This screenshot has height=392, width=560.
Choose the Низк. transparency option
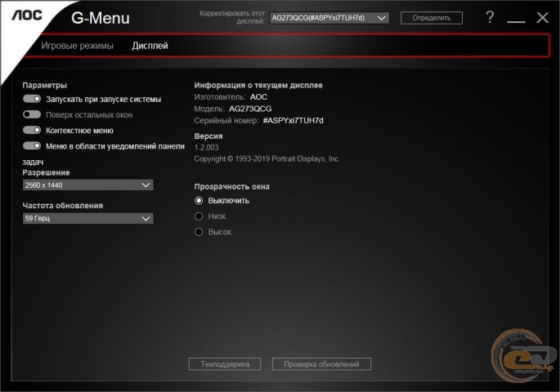click(x=199, y=216)
